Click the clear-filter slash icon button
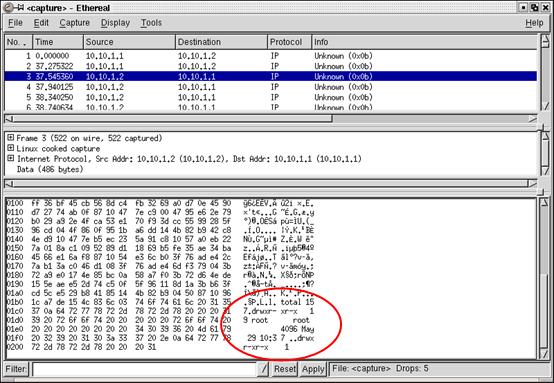 coord(263,369)
